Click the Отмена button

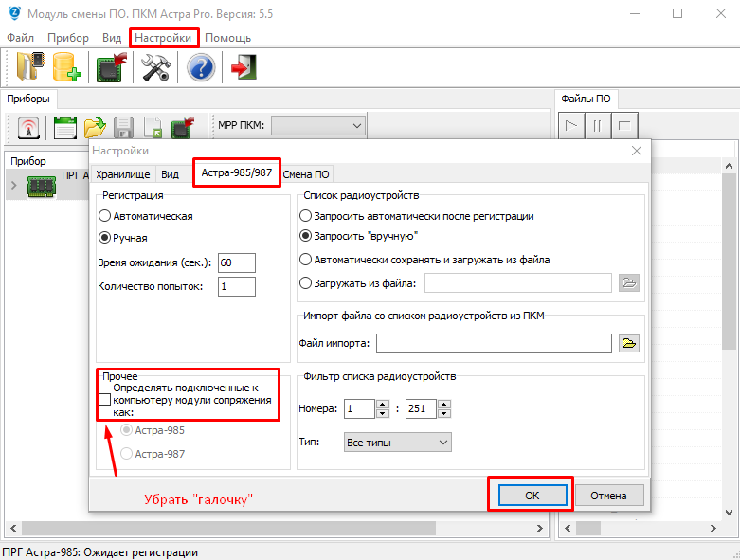coord(608,495)
